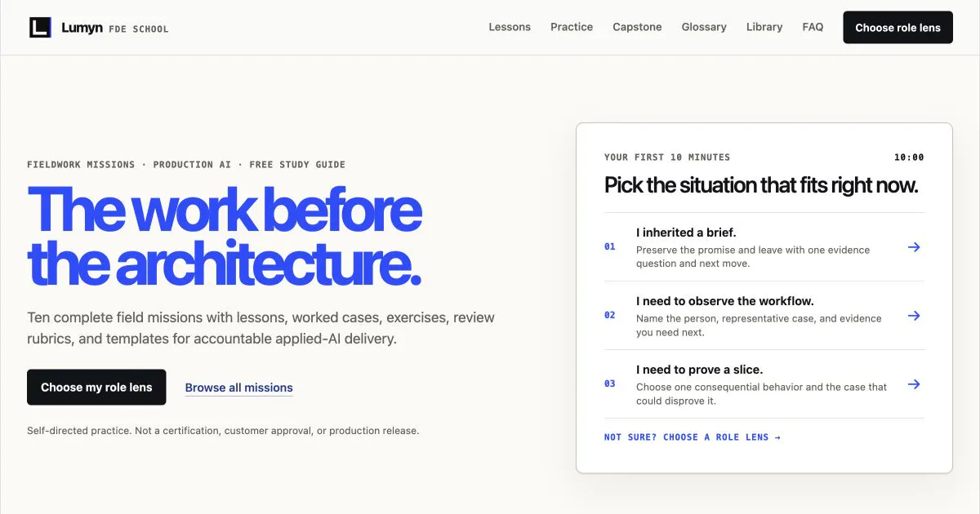Select the "I inherited a brief." heading
Screen dimensions: 980x514
click(x=686, y=233)
